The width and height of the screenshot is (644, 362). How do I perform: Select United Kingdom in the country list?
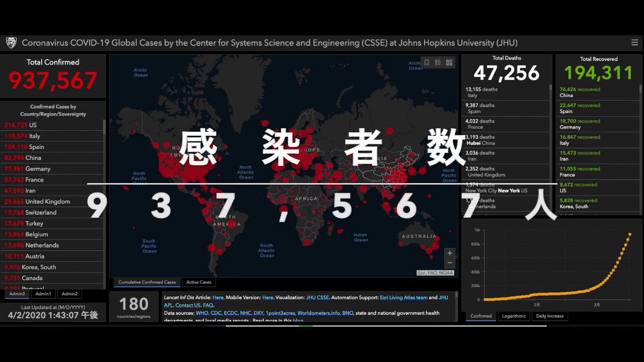[47, 202]
